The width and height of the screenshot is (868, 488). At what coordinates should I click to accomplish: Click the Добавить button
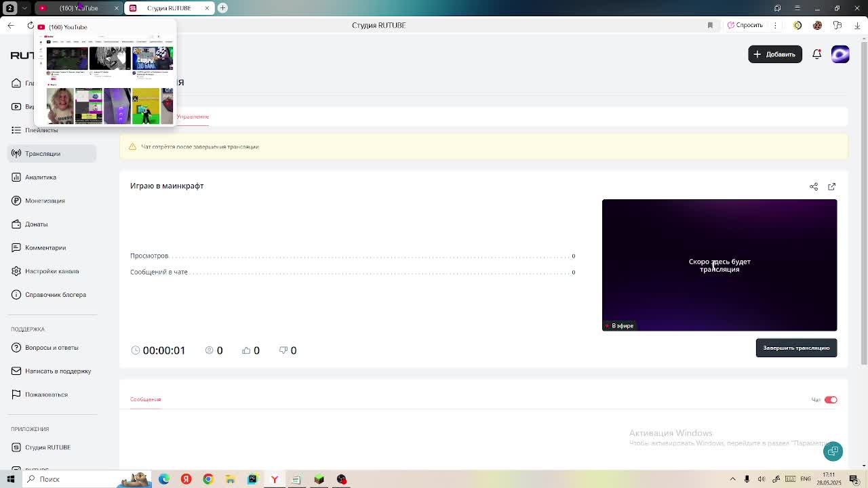pos(775,54)
